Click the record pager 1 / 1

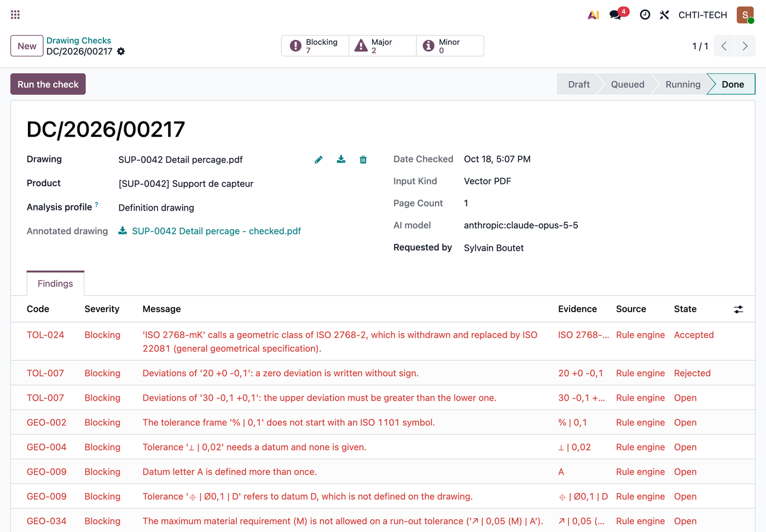pyautogui.click(x=700, y=46)
